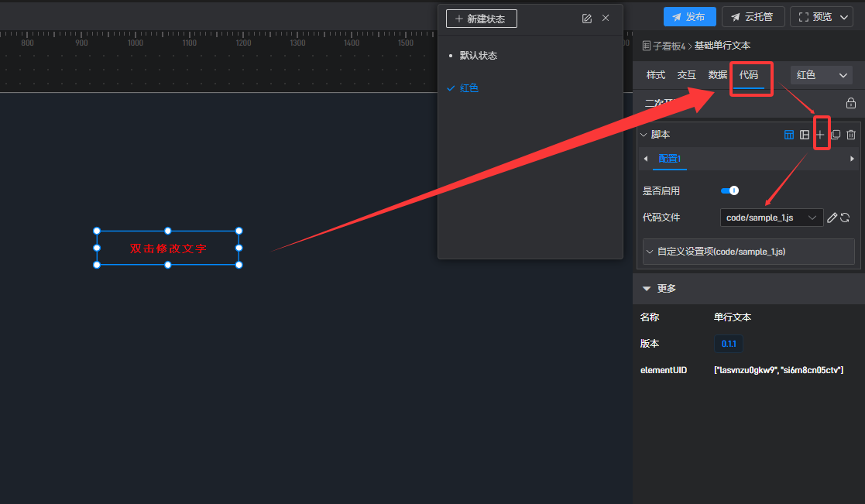This screenshot has height=504, width=865.
Task: Click the lock icon in the properties panel
Action: (x=850, y=104)
